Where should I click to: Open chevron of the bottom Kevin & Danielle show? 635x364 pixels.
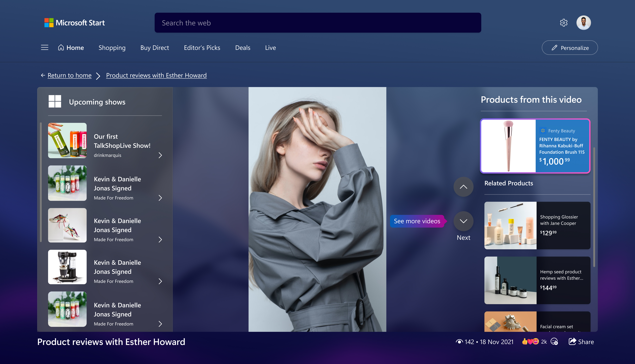click(x=160, y=324)
